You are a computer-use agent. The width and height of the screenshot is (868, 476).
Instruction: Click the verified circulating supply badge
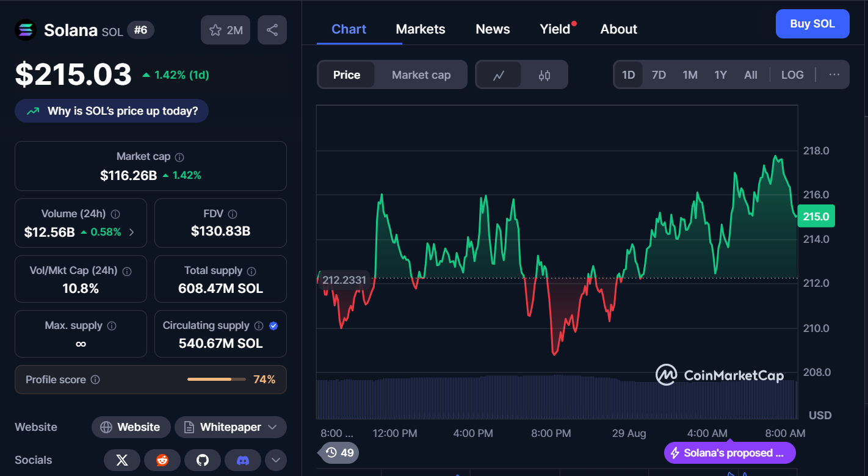(273, 326)
